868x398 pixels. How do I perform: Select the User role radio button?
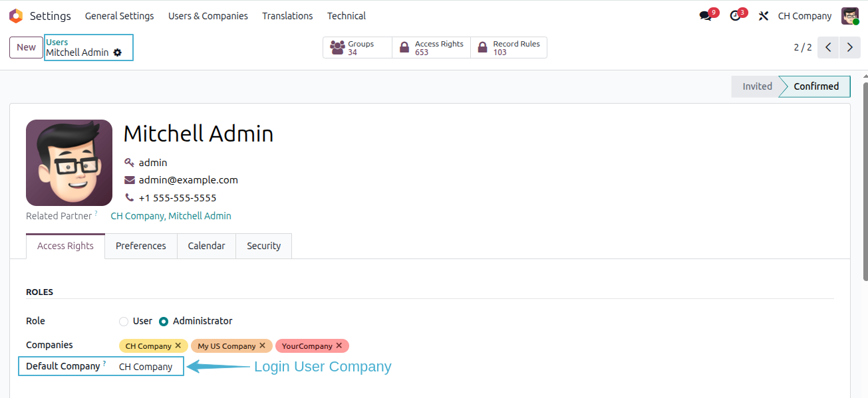(124, 321)
